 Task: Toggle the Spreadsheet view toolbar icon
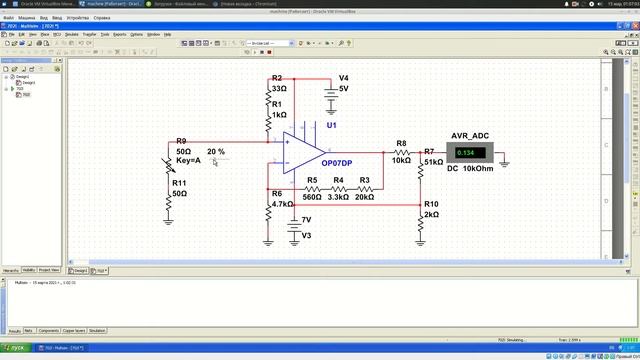pyautogui.click(x=191, y=43)
